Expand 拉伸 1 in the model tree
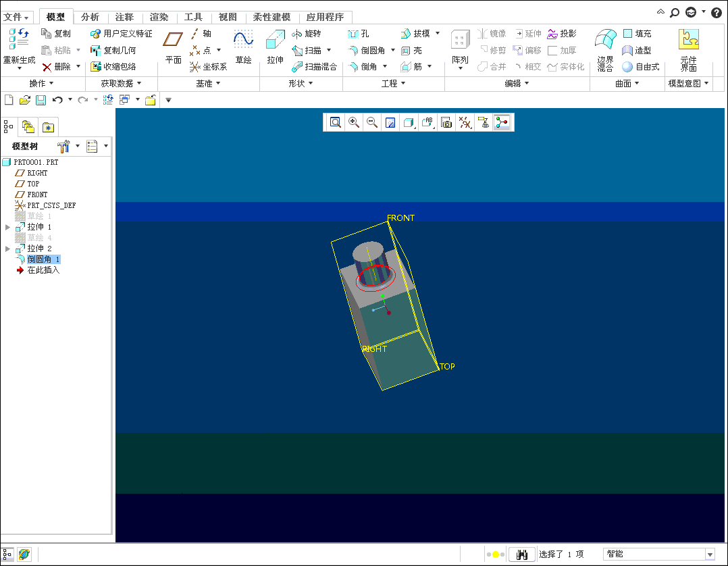This screenshot has height=566, width=728. click(7, 227)
